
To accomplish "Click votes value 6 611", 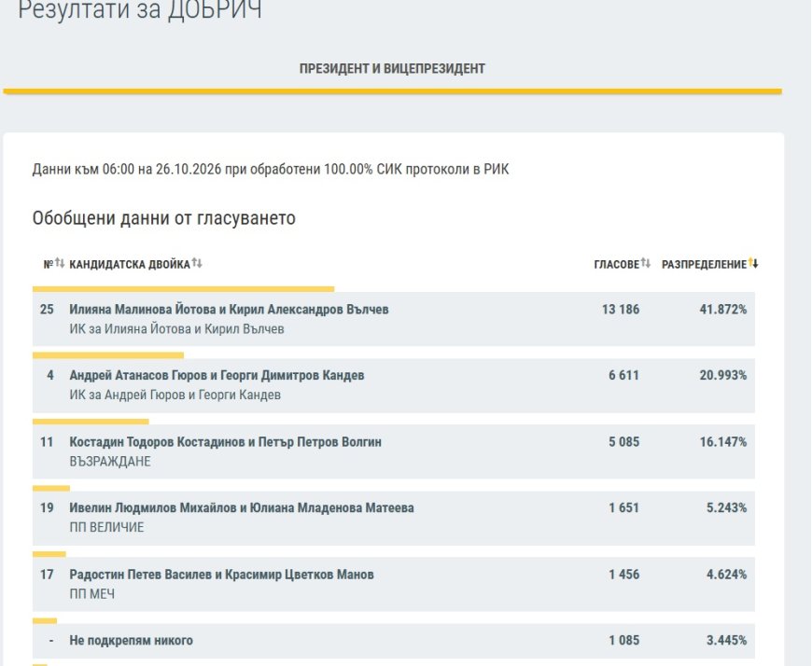I will pos(624,375).
